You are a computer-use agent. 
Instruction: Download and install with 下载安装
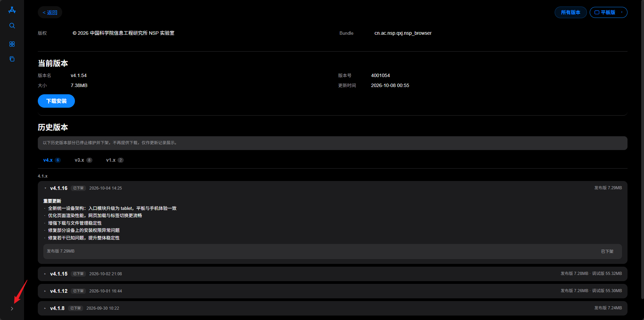click(x=56, y=101)
